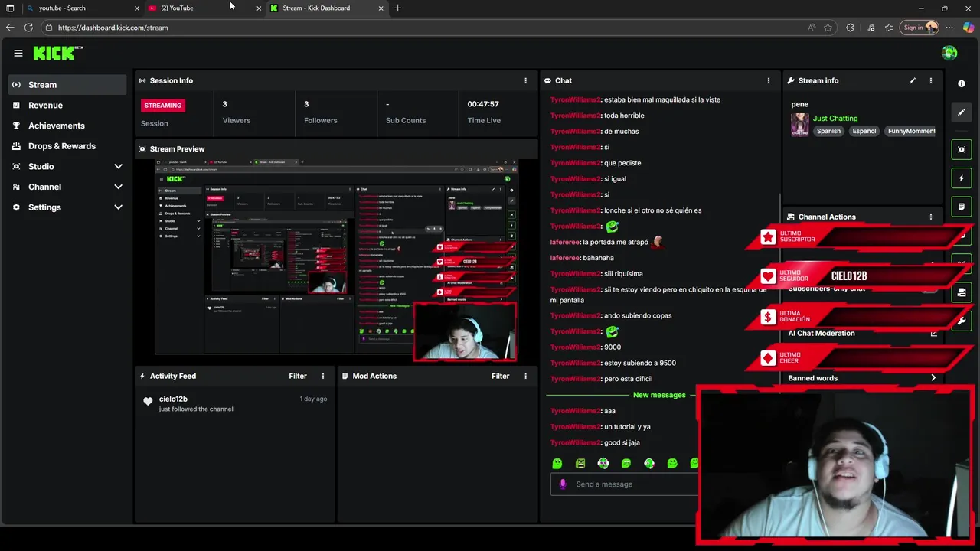
Task: Click the browser Sign in button
Action: point(920,28)
